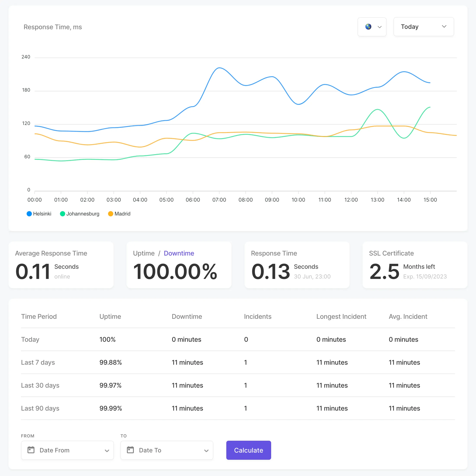Click the chevron in Date To field

tap(206, 451)
